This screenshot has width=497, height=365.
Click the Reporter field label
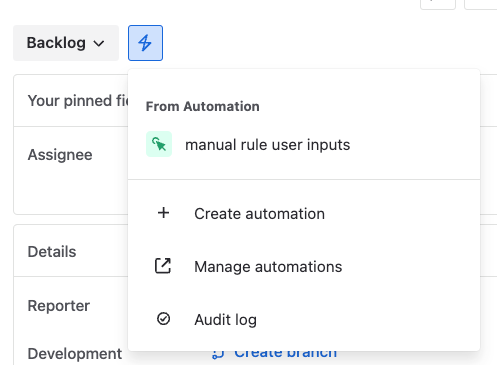click(x=59, y=306)
